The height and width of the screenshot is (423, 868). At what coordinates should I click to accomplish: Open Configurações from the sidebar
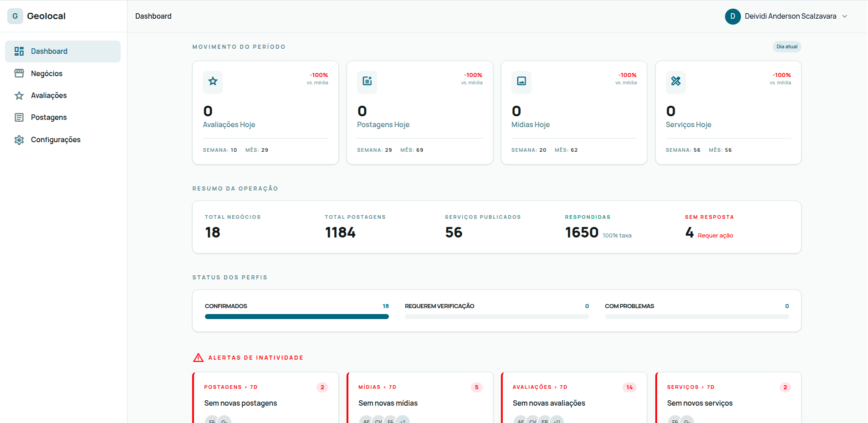tap(63, 139)
